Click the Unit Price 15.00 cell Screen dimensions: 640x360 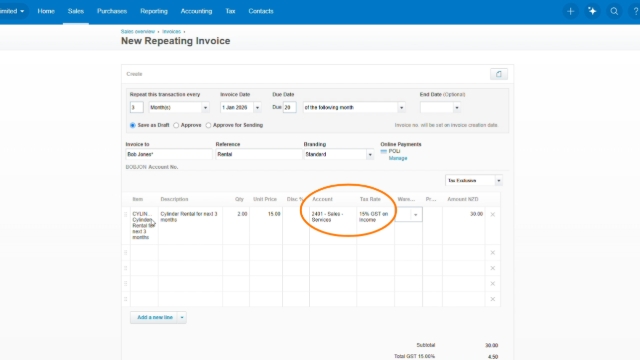[x=266, y=225]
